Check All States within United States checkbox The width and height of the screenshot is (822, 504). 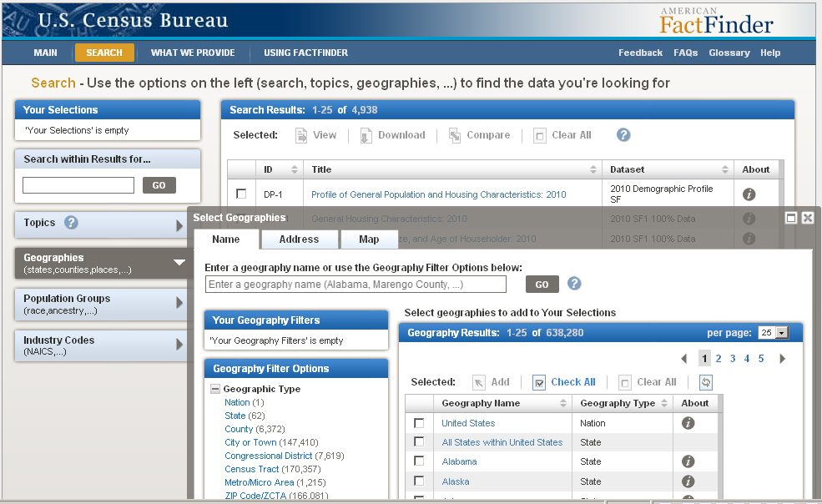pos(419,441)
